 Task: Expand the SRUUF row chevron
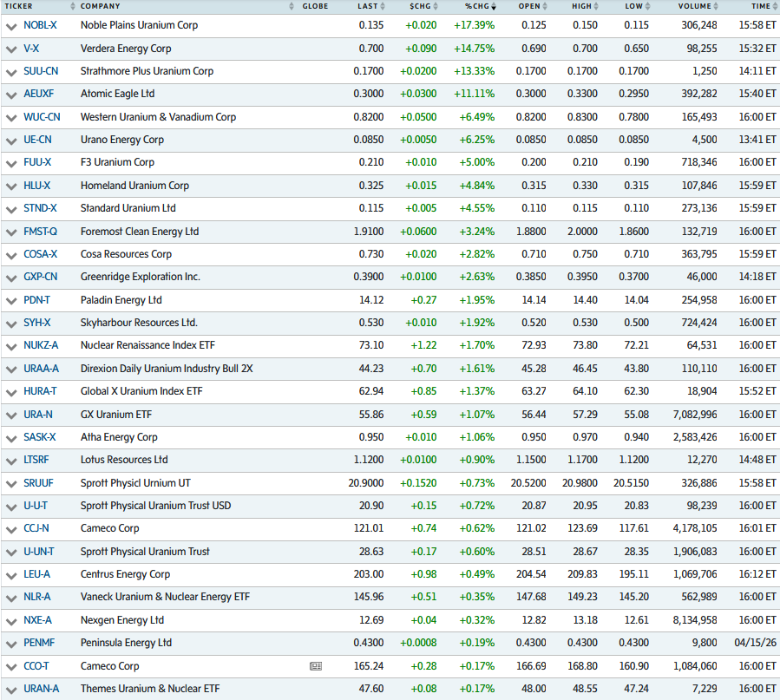click(x=11, y=484)
